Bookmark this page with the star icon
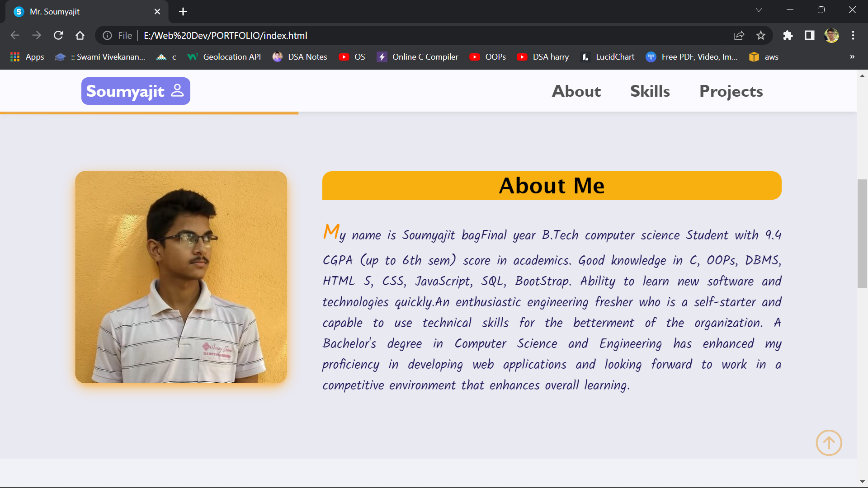868x488 pixels. tap(761, 35)
